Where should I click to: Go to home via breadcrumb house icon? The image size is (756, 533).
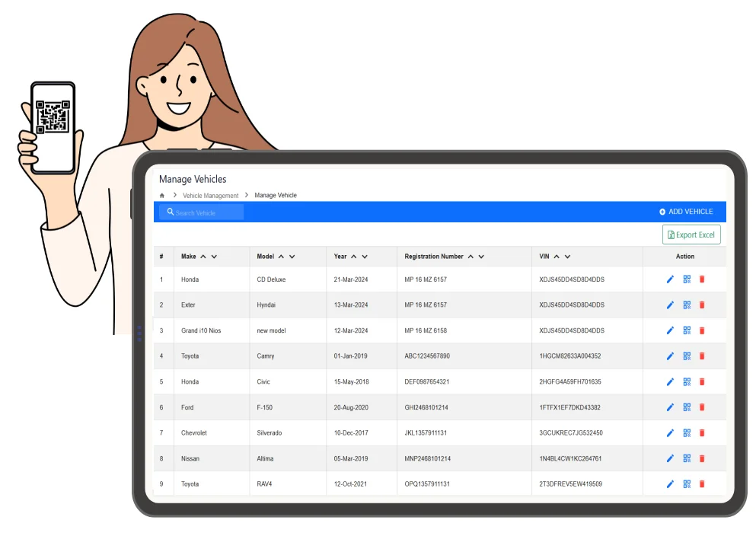click(162, 196)
